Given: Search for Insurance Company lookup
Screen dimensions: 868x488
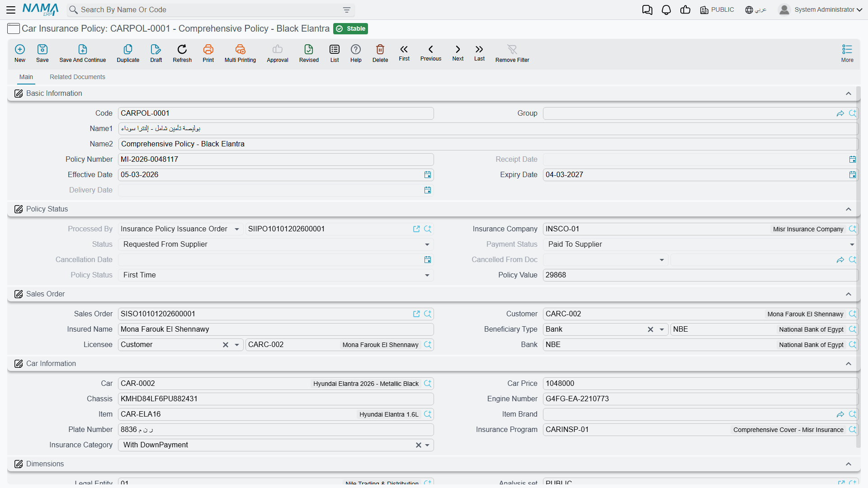Looking at the screenshot, I should [x=853, y=229].
